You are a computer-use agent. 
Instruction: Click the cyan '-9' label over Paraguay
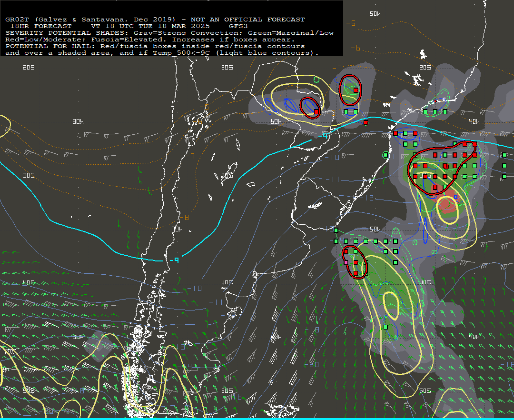coord(323,135)
